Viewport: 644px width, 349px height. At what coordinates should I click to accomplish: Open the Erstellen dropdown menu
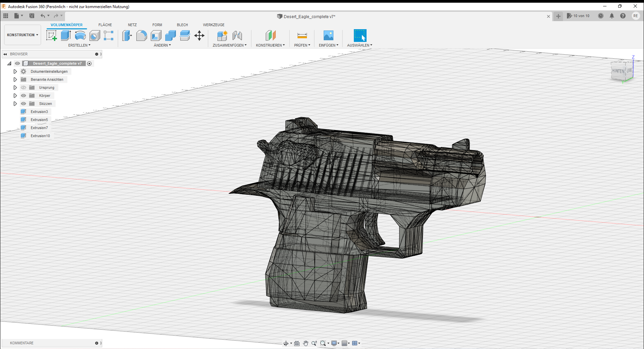(x=79, y=45)
